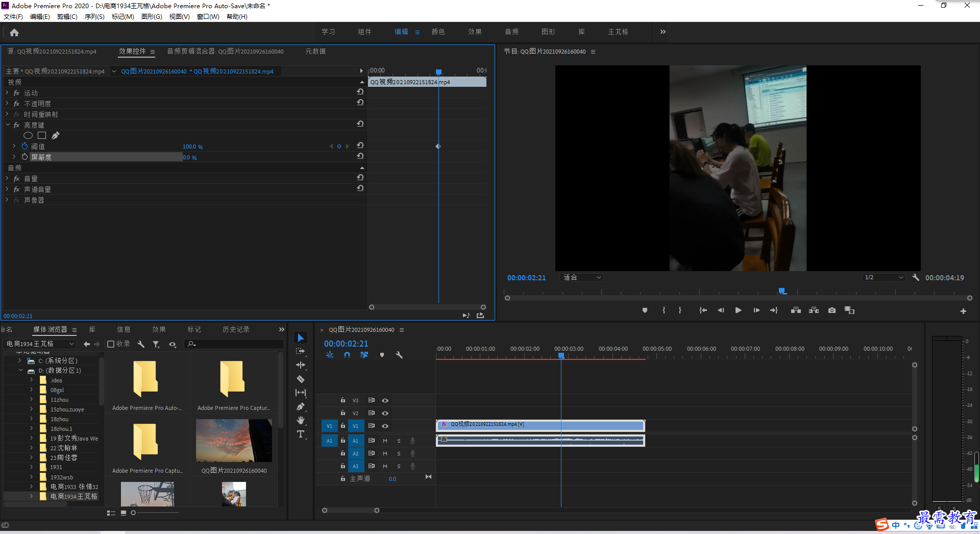Expand the 运动 effect properties
The width and height of the screenshot is (980, 534).
pyautogui.click(x=7, y=92)
